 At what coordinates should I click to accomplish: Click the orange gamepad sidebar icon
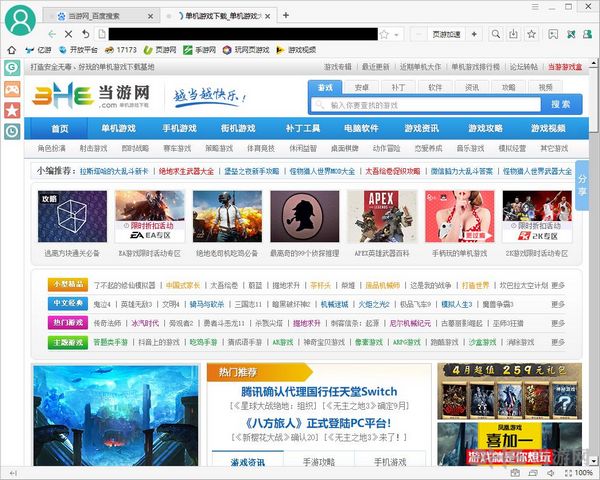tap(12, 90)
